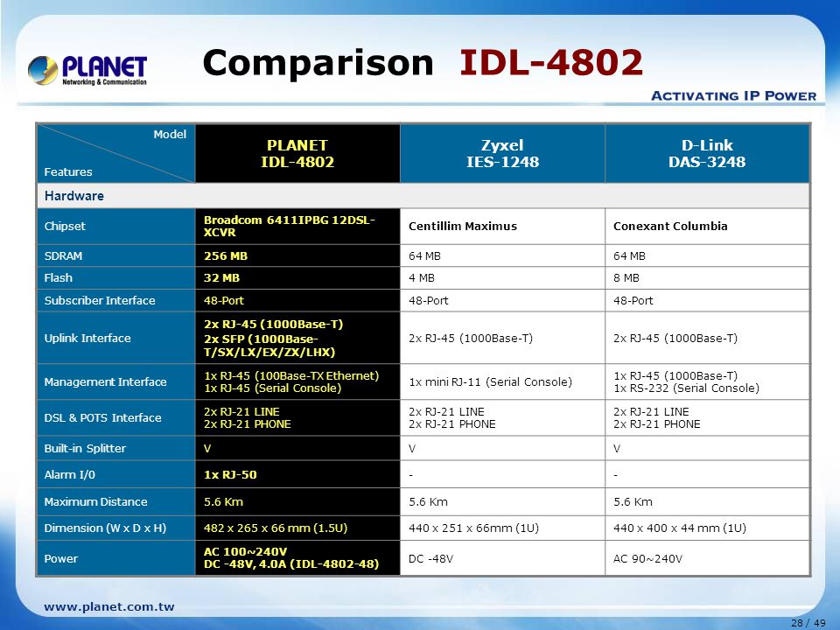
Task: Click the 'Features' header label
Action: (68, 172)
